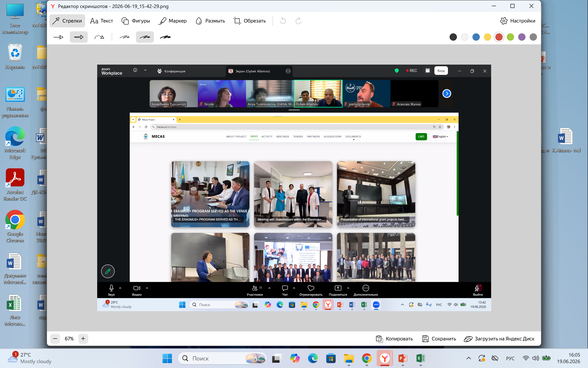Open PowerPoint from the Windows taskbar
588x368 pixels.
click(403, 358)
